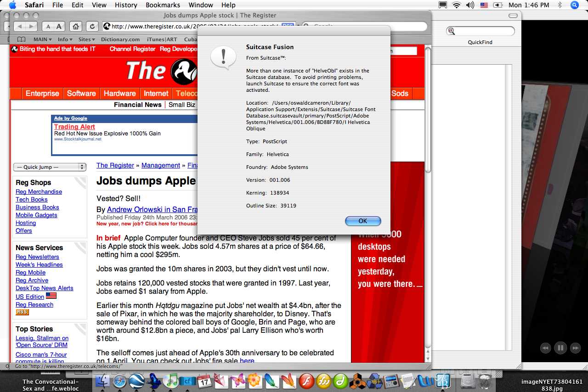This screenshot has height=392, width=588.
Task: Open the Week's Headlines link
Action: 39,264
